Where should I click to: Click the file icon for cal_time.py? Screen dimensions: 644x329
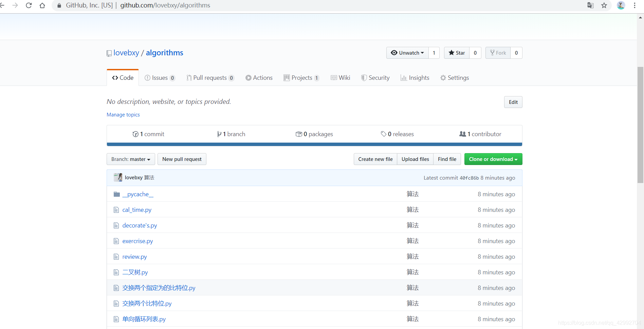[x=116, y=210]
